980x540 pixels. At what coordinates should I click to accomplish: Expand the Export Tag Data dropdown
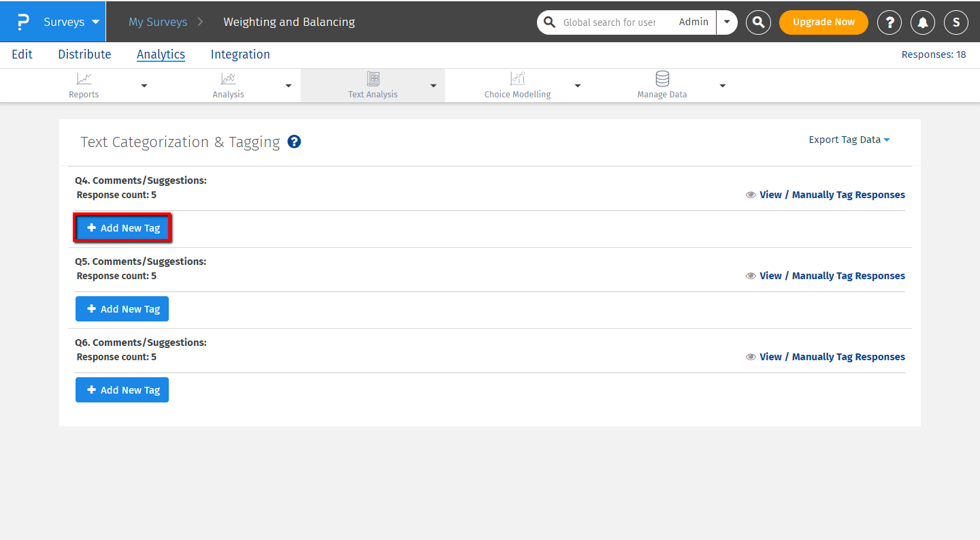pos(849,140)
